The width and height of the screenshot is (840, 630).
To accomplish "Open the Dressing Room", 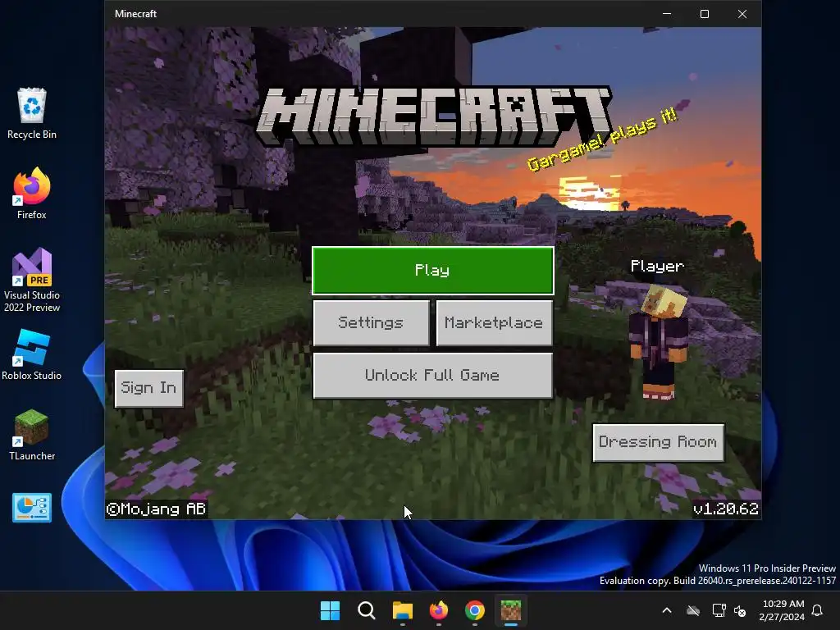I will [659, 442].
